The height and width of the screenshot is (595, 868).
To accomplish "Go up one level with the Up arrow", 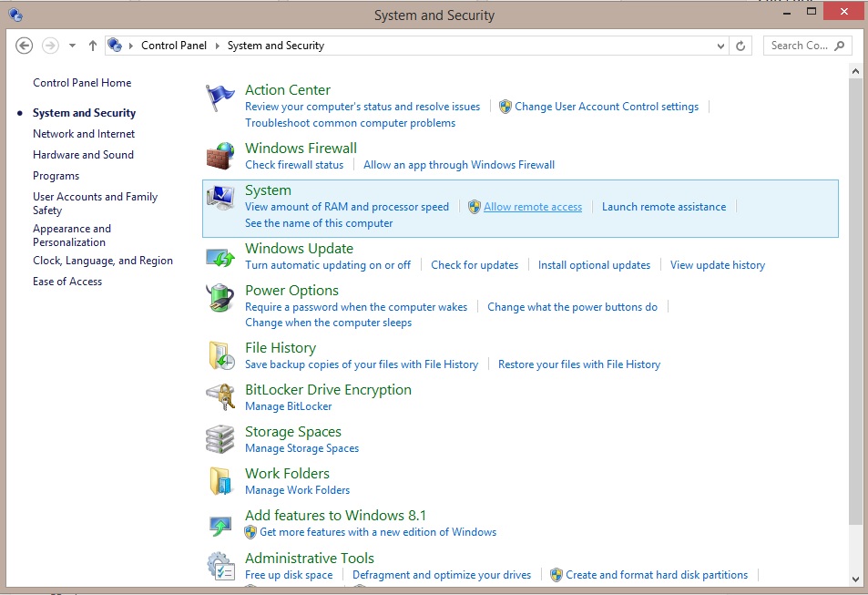I will [x=92, y=46].
